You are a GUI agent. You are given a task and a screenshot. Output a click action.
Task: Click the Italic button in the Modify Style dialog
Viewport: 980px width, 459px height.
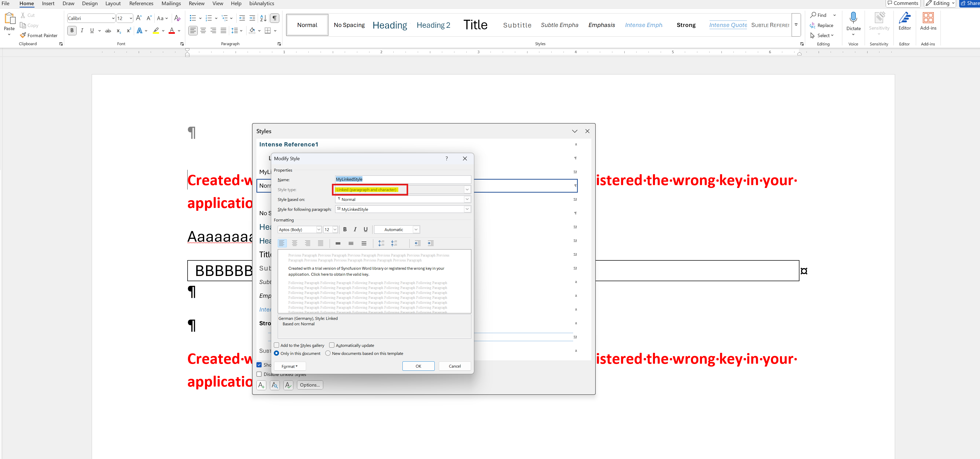(355, 229)
